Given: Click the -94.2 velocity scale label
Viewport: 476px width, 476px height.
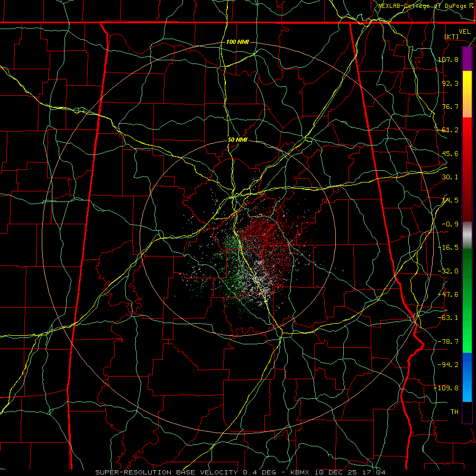Looking at the screenshot, I should coord(448,365).
